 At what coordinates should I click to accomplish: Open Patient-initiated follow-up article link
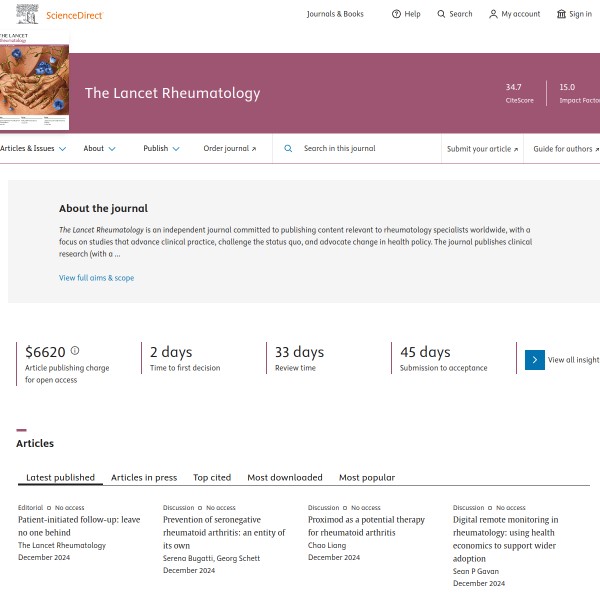point(79,526)
